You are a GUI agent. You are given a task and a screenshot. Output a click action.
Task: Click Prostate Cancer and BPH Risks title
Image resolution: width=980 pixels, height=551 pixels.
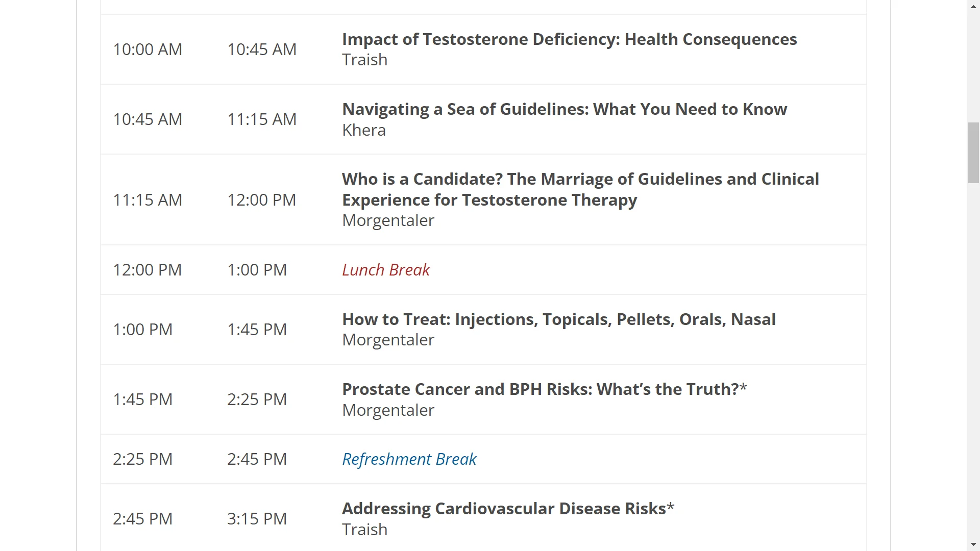(545, 389)
